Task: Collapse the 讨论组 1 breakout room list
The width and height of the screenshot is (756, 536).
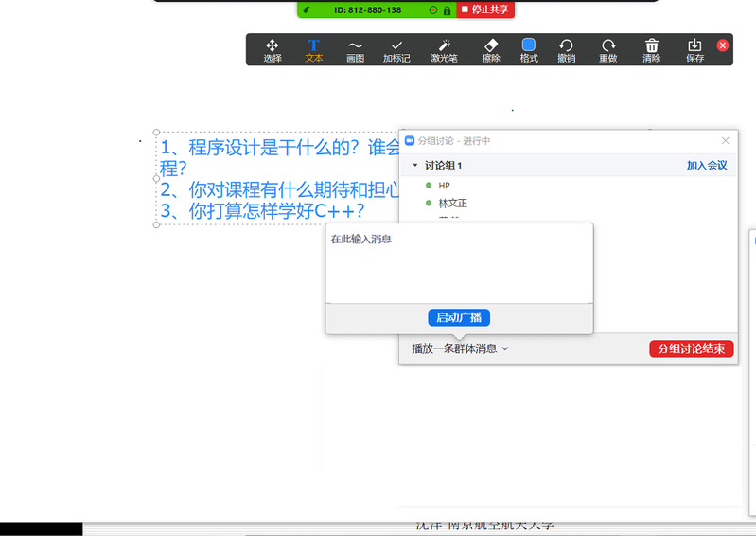Action: click(414, 166)
